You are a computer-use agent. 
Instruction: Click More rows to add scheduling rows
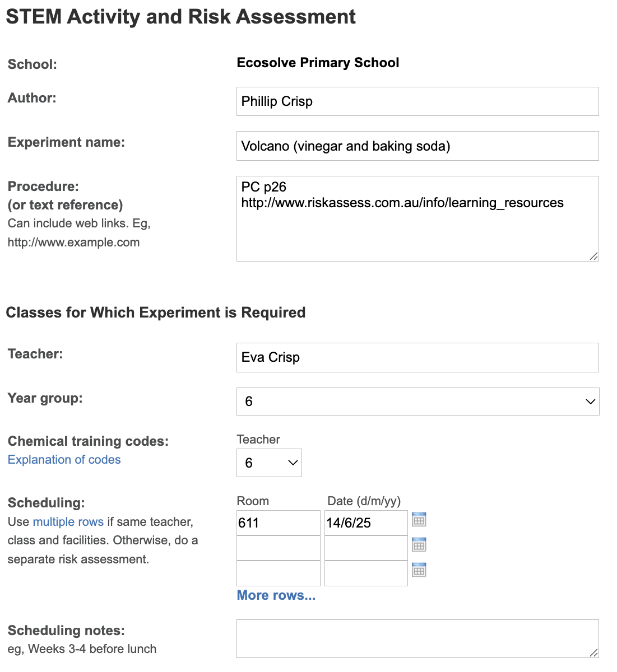point(276,595)
